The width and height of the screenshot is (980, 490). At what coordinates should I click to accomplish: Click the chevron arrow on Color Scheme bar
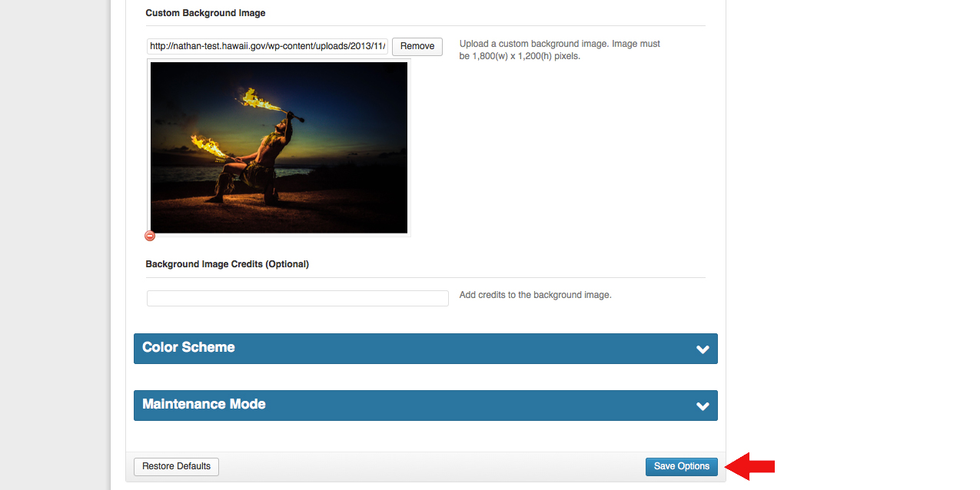(702, 349)
